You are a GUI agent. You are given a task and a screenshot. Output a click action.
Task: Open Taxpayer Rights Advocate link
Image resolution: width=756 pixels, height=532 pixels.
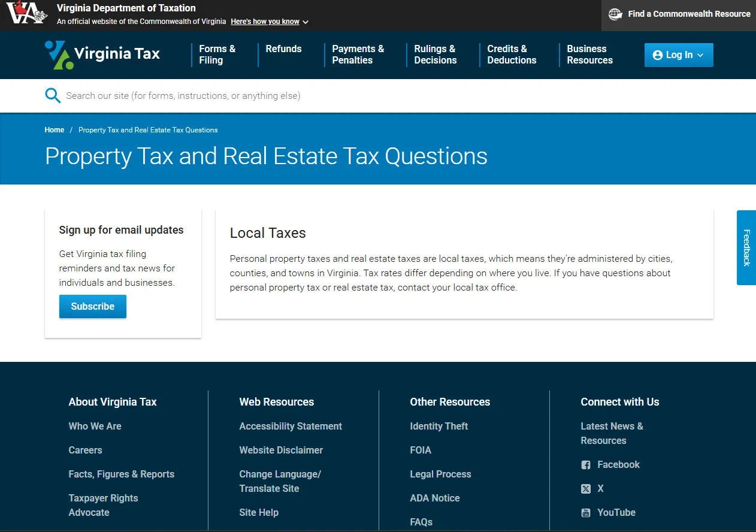(103, 505)
